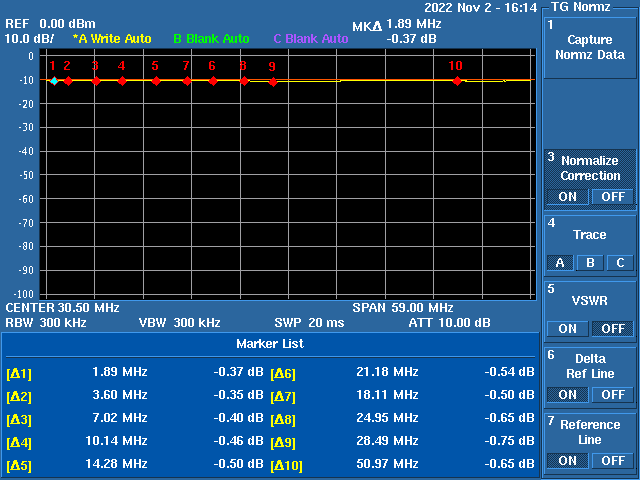
Task: Click the cyan active marker 1 diamond
Action: pos(54,81)
